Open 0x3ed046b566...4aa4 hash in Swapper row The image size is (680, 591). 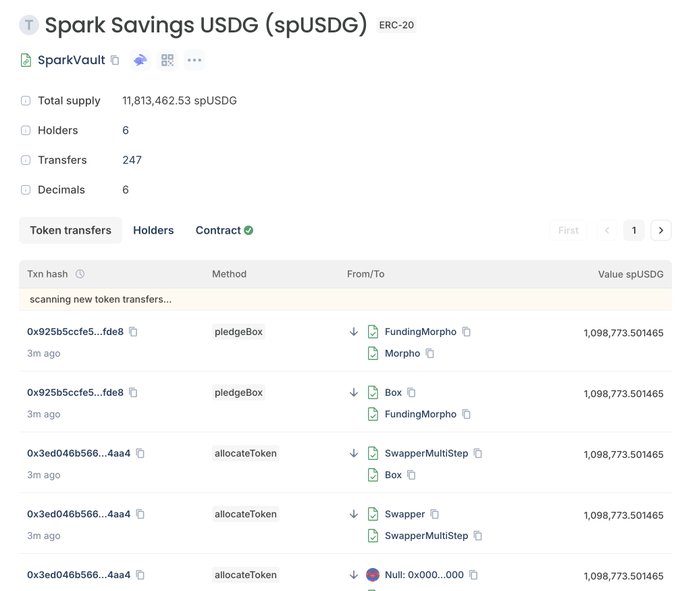pos(78,514)
